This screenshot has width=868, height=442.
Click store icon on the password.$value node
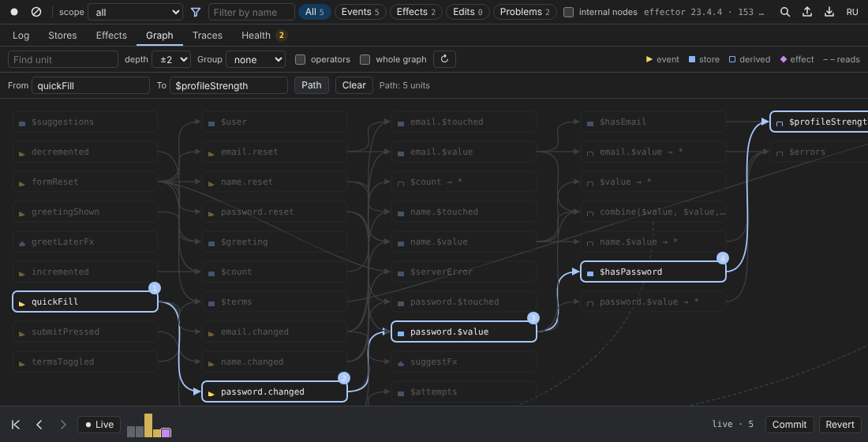pyautogui.click(x=401, y=333)
